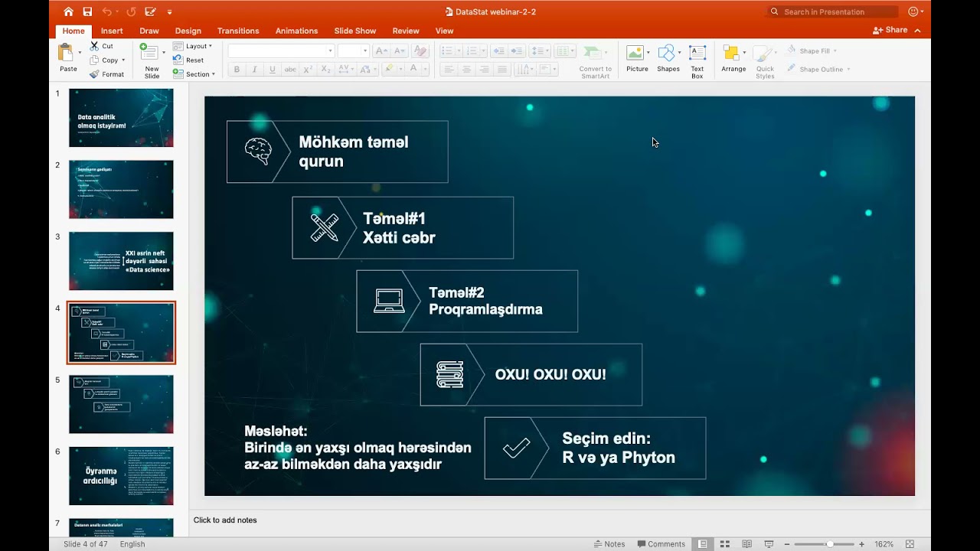Viewport: 980px width, 551px height.
Task: Insert a Picture
Action: click(637, 60)
